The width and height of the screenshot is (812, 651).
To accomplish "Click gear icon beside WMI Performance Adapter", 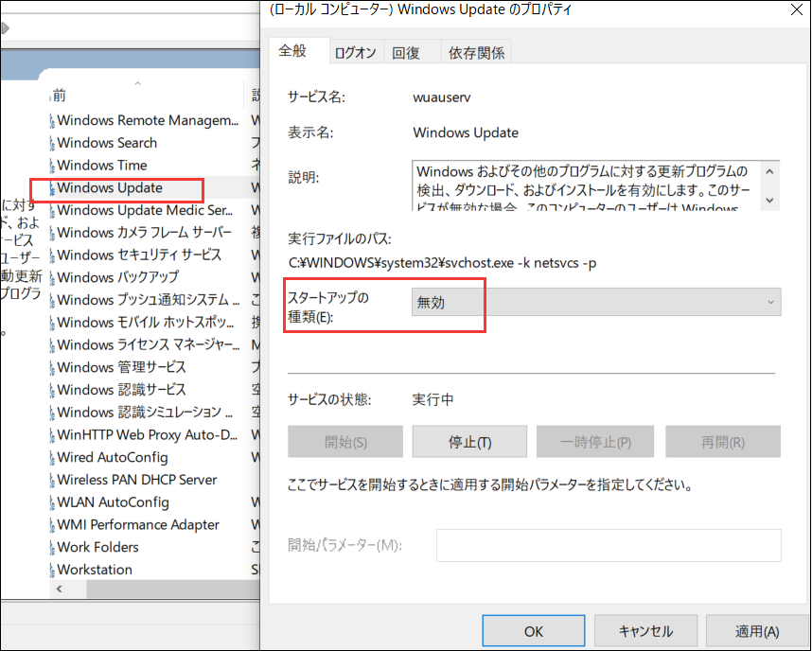I will point(52,524).
